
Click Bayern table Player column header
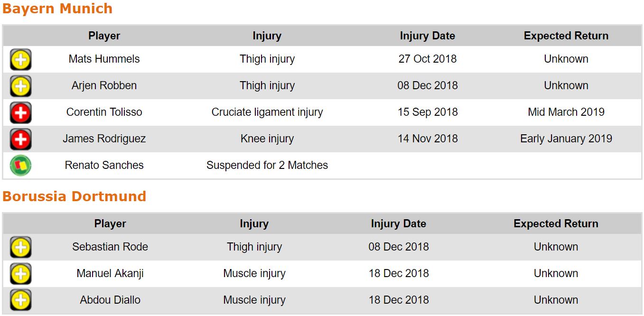click(104, 36)
